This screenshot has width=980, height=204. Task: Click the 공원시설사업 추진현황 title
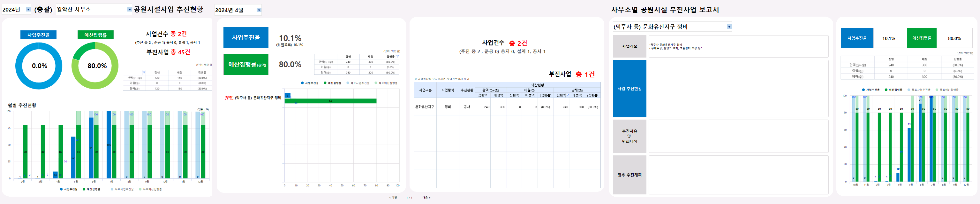[x=169, y=9]
